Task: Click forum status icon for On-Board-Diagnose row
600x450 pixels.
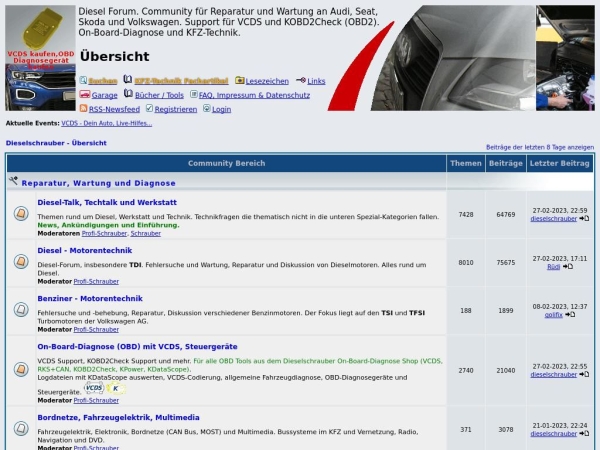Action: [21, 369]
